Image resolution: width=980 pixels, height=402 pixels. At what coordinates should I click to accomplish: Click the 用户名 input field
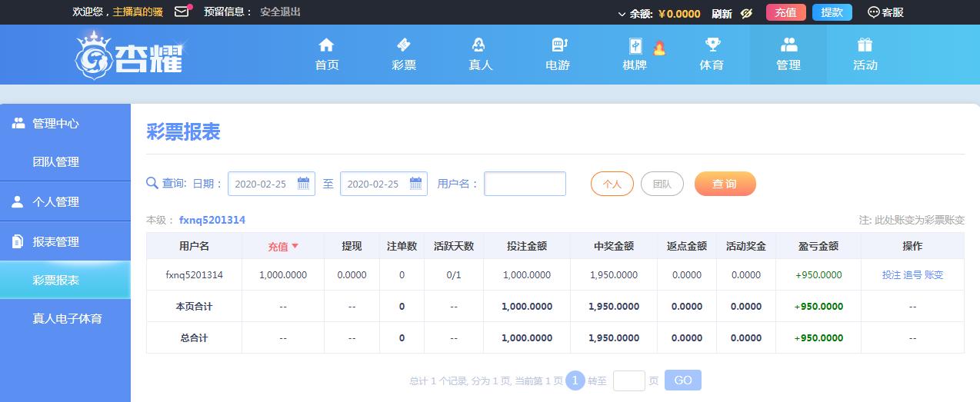click(525, 184)
